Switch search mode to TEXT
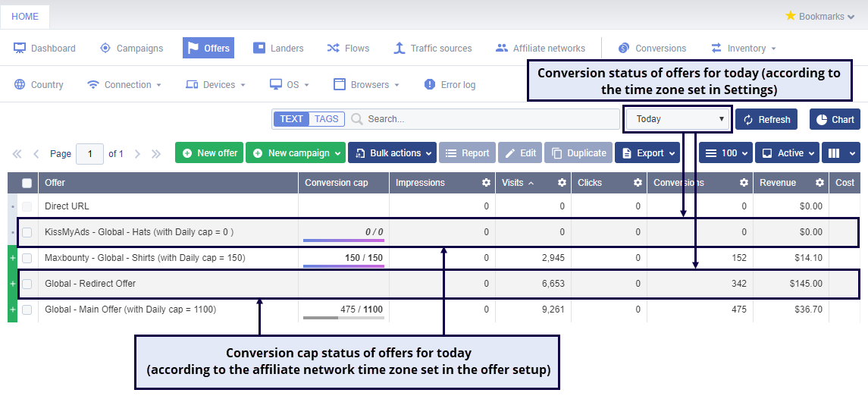This screenshot has height=418, width=868. [x=291, y=119]
